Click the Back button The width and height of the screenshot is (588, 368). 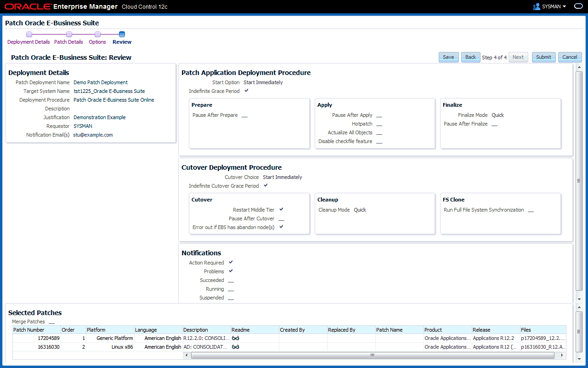[x=470, y=57]
